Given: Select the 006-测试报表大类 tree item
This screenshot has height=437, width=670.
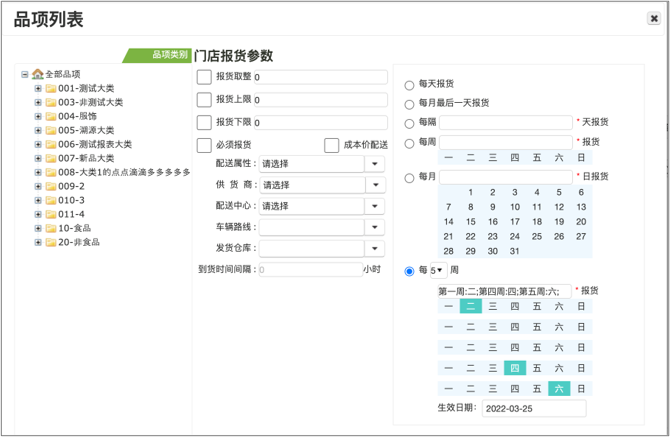Looking at the screenshot, I should [x=95, y=144].
